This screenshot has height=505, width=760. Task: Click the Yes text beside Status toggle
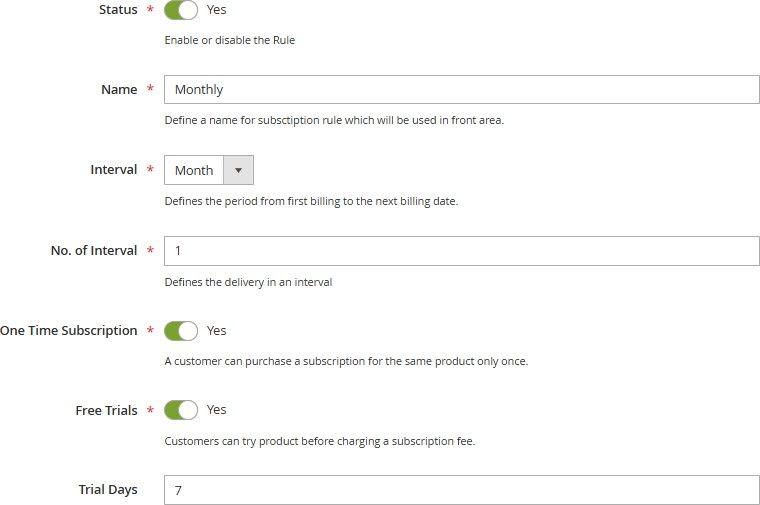click(216, 10)
